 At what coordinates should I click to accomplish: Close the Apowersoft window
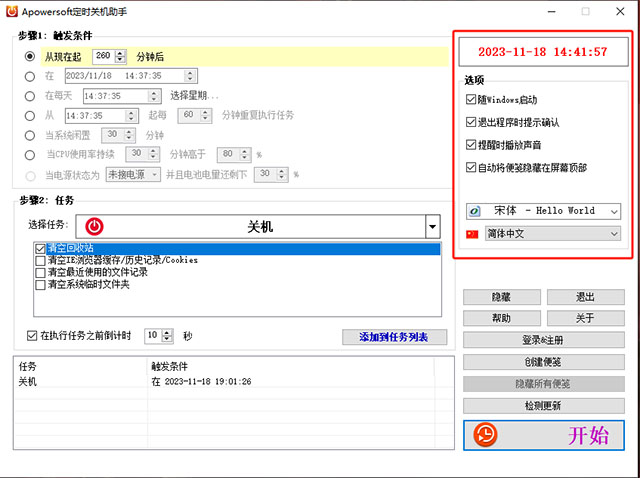pos(620,11)
